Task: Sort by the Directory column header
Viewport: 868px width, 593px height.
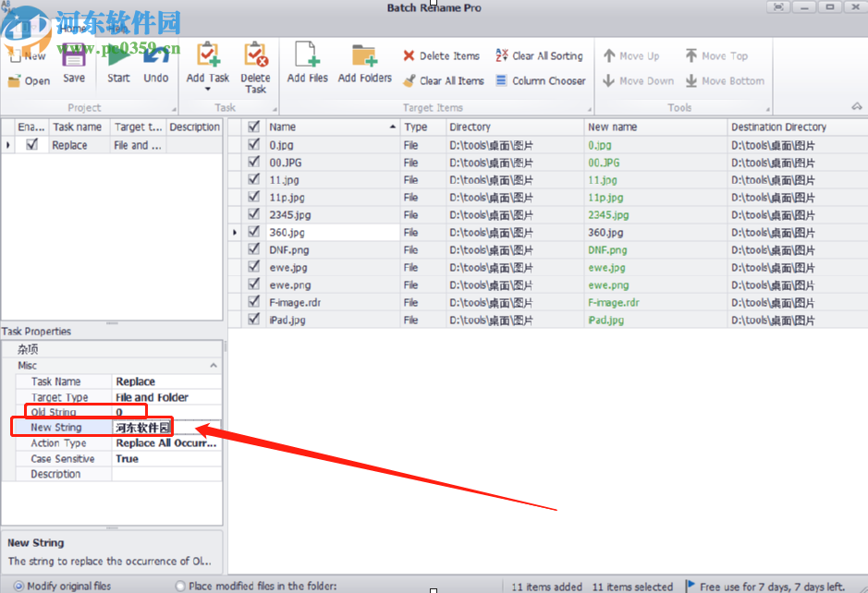Action: click(515, 127)
